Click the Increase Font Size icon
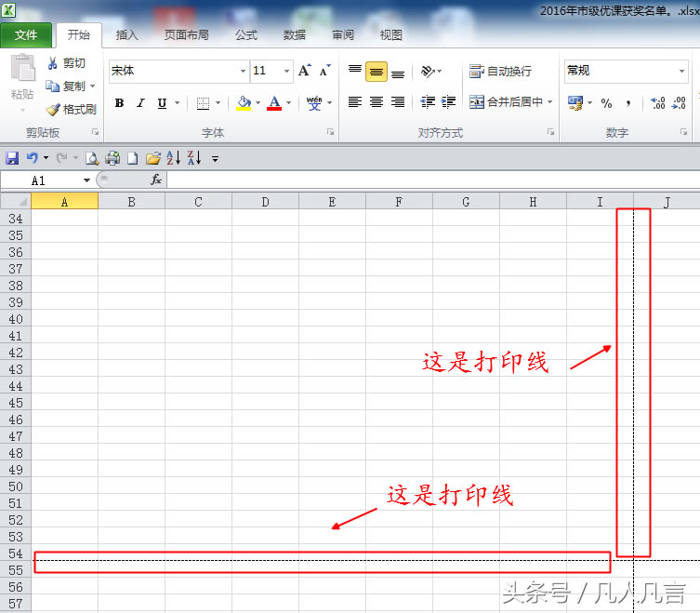The height and width of the screenshot is (613, 700). coord(304,71)
